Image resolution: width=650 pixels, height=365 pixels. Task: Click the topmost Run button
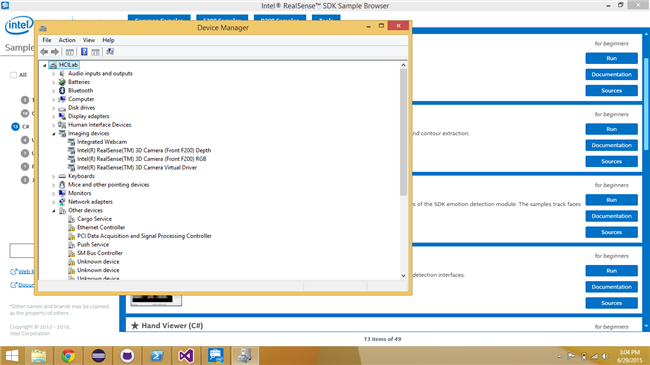pos(611,58)
